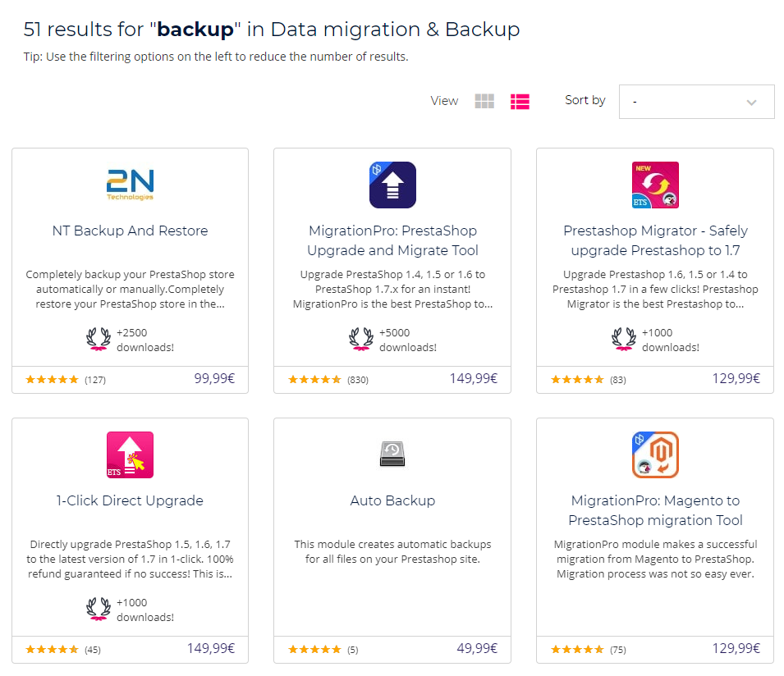The height and width of the screenshot is (676, 784).
Task: Click the Magento migration tool icon
Action: point(655,454)
